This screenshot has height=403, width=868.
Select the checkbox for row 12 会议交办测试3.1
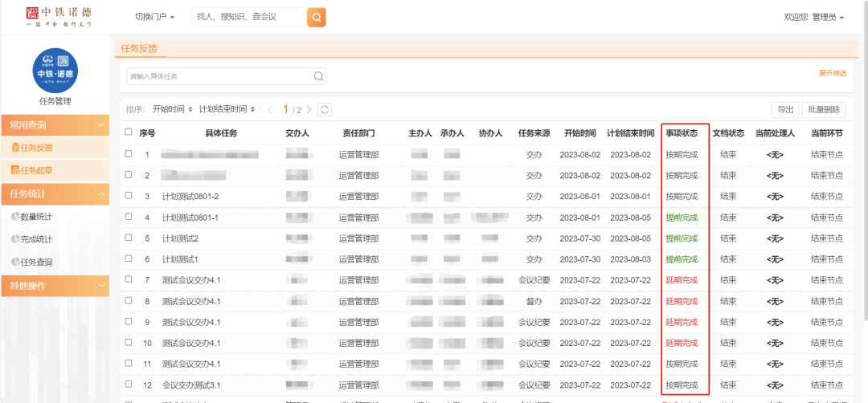[129, 385]
